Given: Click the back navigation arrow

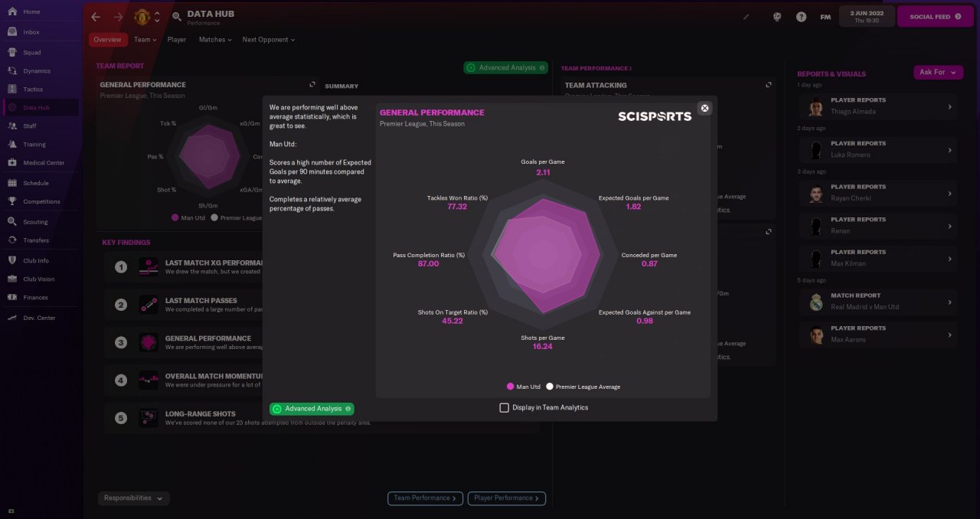Looking at the screenshot, I should coord(96,17).
